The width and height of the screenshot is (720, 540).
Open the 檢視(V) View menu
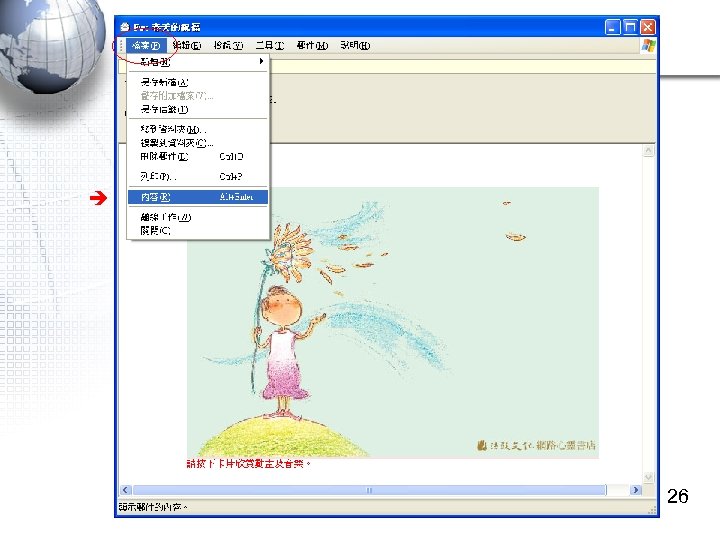pyautogui.click(x=228, y=45)
